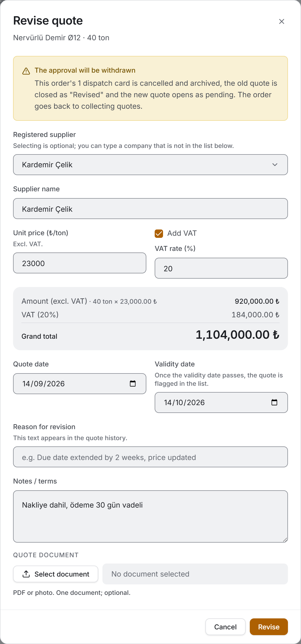Click inside the Notes / terms textarea
This screenshot has width=301, height=644.
pyautogui.click(x=150, y=516)
